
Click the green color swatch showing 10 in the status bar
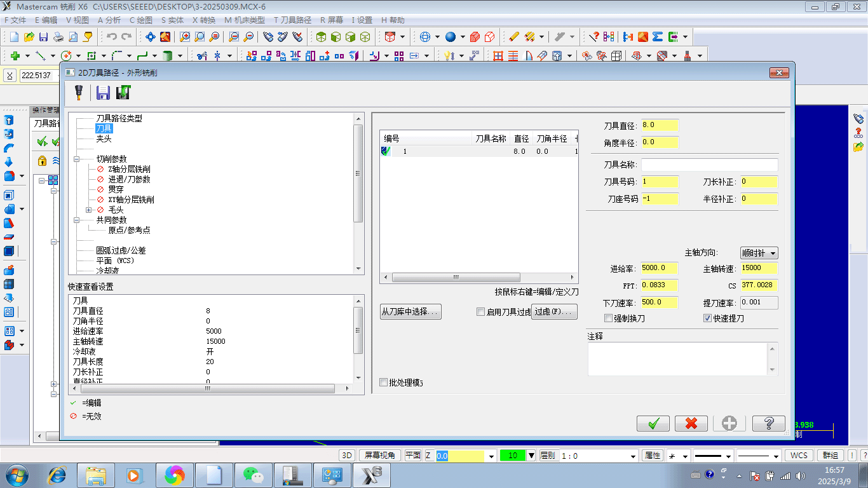pos(513,456)
